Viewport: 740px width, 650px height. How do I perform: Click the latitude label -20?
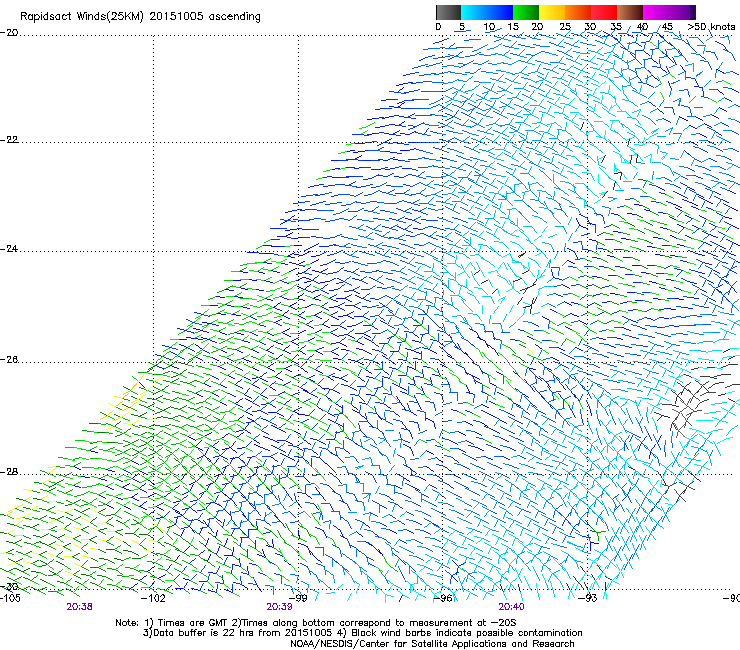point(9,33)
